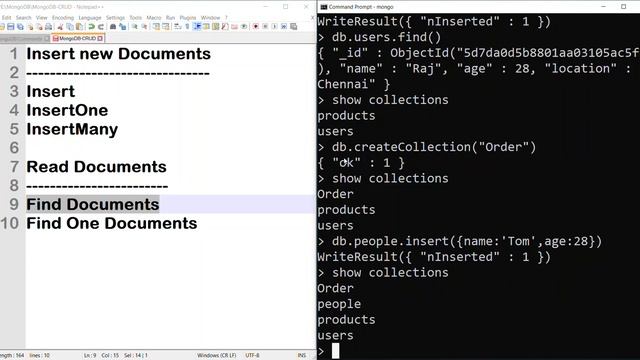Click the User Defined Language icon
The width and height of the screenshot is (640, 360).
click(206, 27)
